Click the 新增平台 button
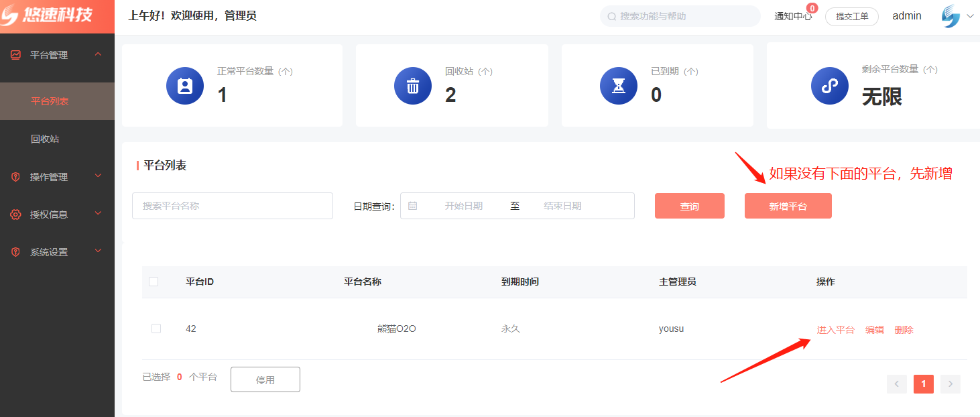The image size is (980, 417). pyautogui.click(x=788, y=206)
